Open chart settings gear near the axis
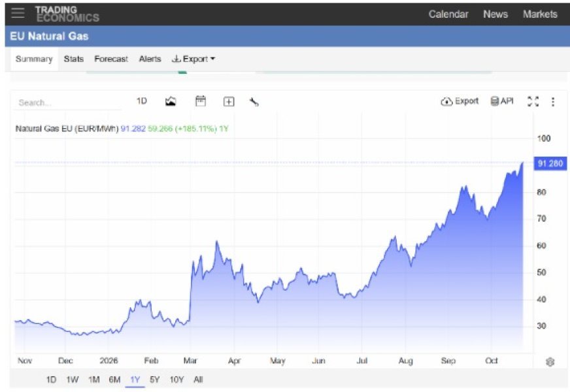The height and width of the screenshot is (392, 570). point(550,362)
